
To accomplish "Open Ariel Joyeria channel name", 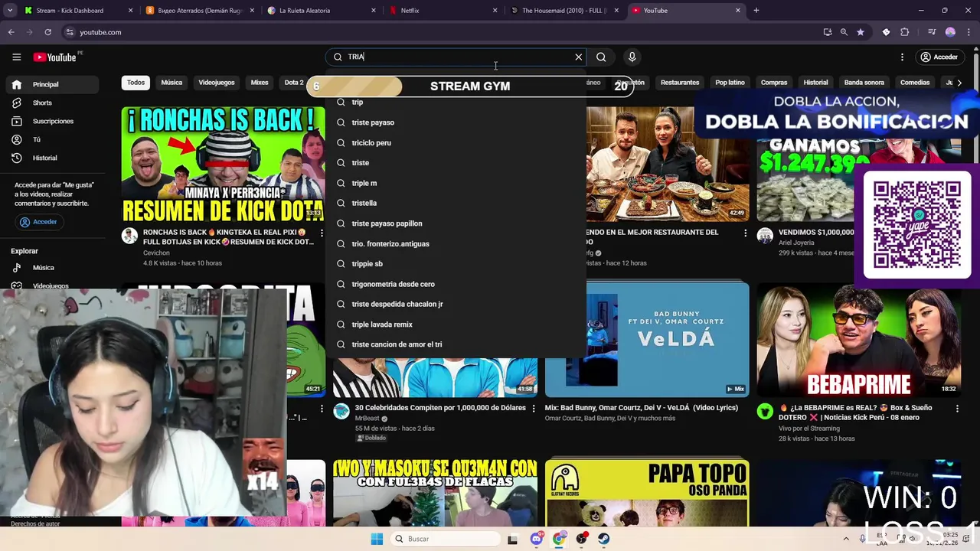I will tap(796, 243).
